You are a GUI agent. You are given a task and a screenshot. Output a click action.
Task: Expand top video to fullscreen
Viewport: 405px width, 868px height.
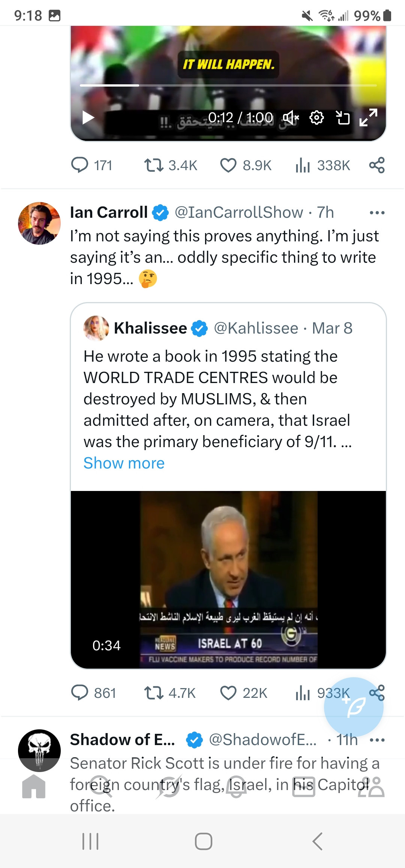(x=368, y=118)
